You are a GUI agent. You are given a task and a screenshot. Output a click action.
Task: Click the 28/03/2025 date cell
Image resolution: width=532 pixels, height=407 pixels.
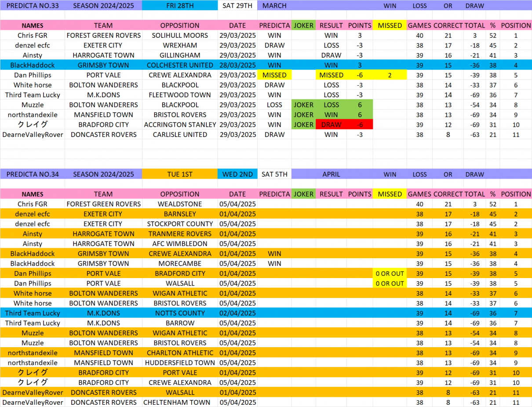237,65
